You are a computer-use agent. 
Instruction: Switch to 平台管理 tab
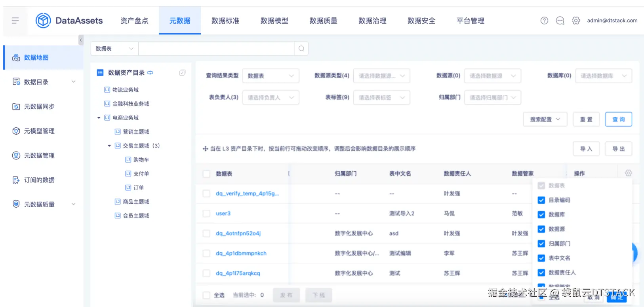pos(471,21)
